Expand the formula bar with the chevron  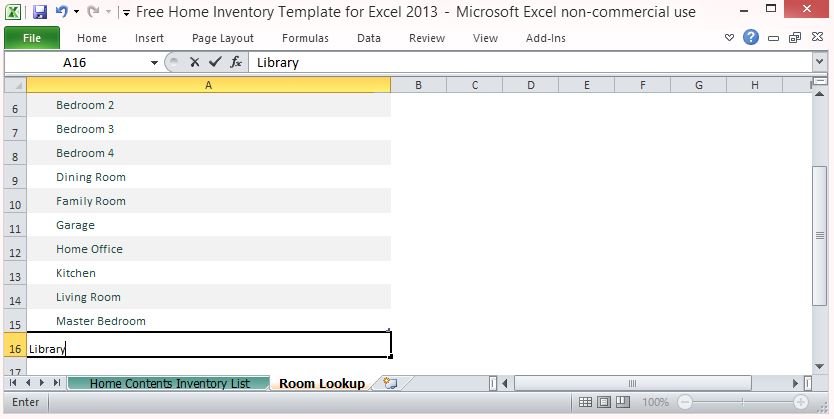point(820,63)
